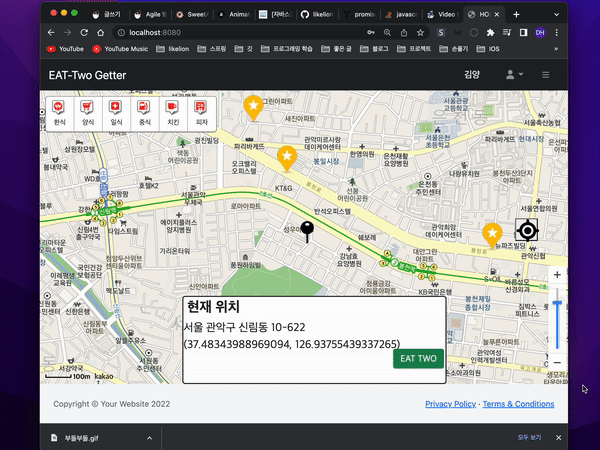Click the browser back button
Image resolution: width=600 pixels, height=450 pixels.
point(51,33)
